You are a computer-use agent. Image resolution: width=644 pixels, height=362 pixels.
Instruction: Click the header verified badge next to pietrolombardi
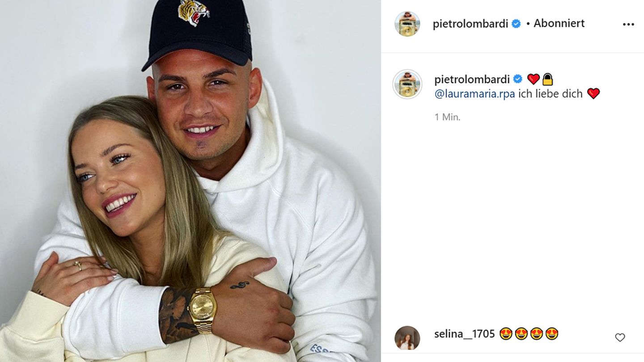click(516, 24)
